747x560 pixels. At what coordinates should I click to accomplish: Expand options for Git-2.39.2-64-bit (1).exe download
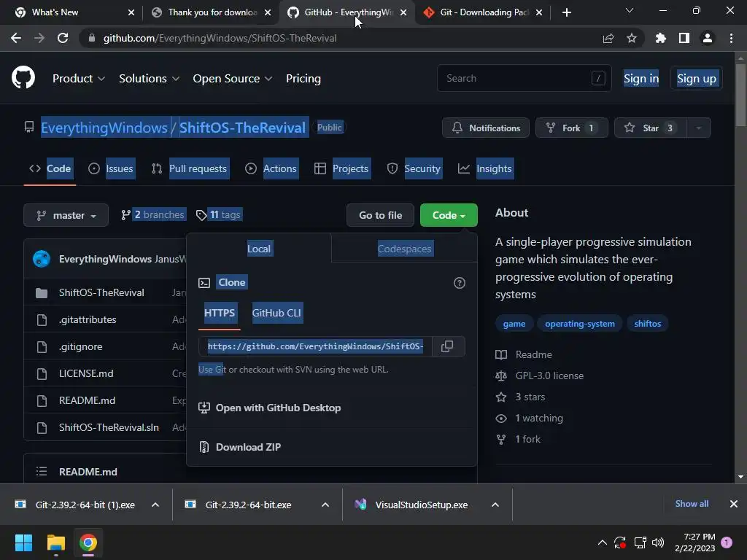(x=155, y=505)
